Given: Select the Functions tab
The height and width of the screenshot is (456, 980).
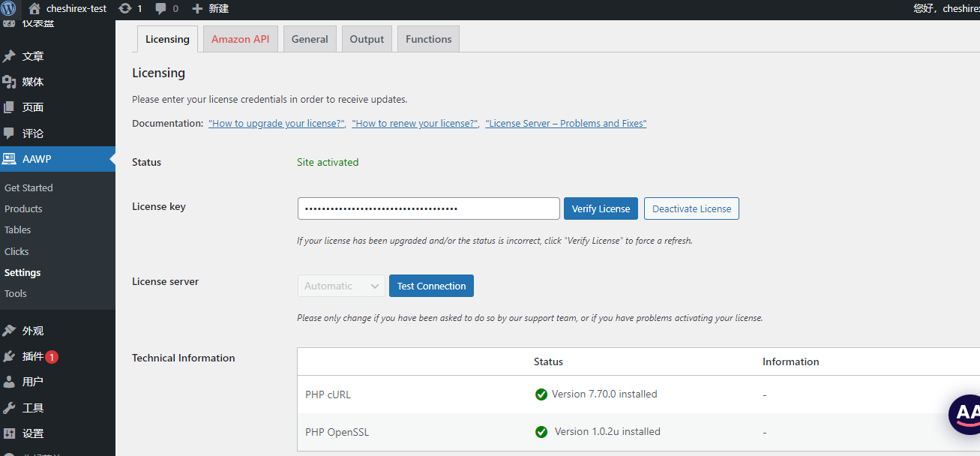Looking at the screenshot, I should point(428,39).
